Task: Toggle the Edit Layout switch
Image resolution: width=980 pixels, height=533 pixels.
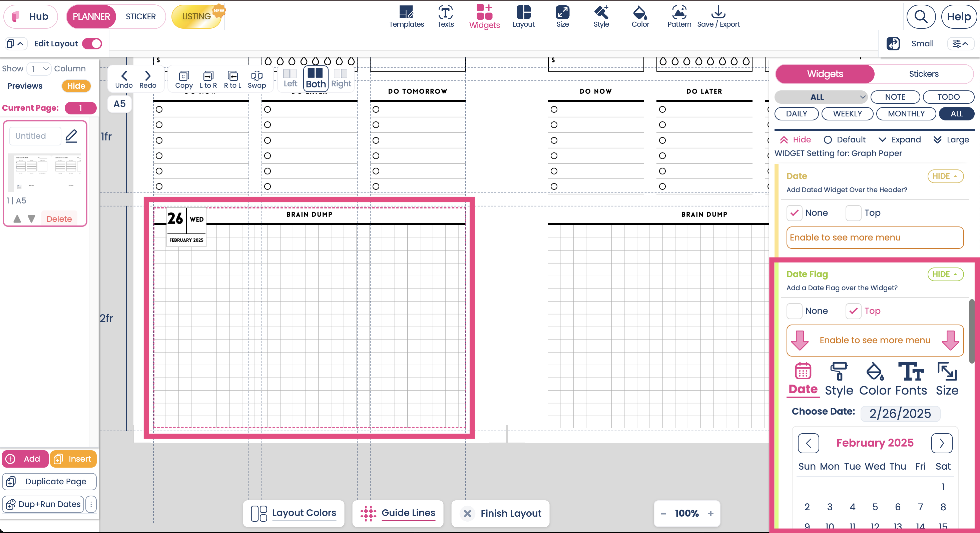Action: click(x=92, y=44)
